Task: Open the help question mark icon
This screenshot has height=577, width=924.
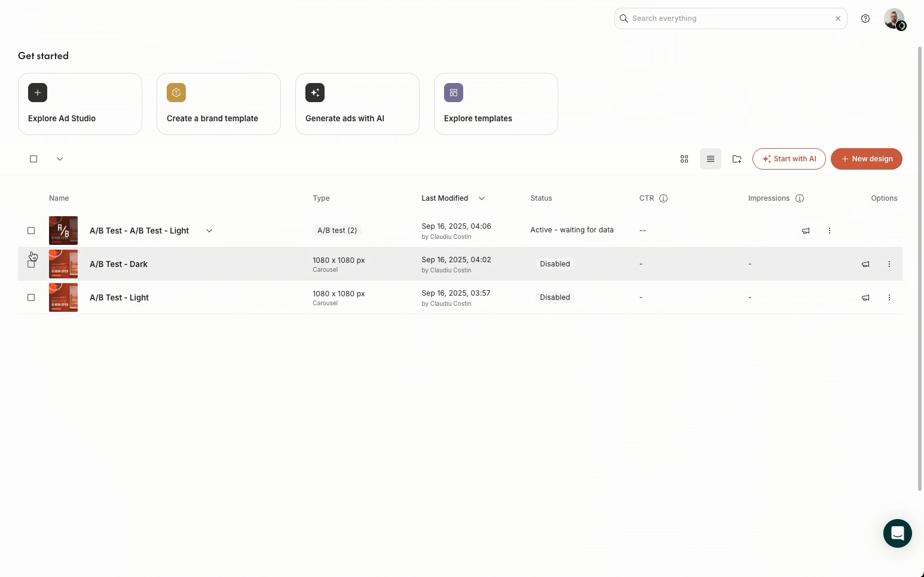Action: click(865, 19)
